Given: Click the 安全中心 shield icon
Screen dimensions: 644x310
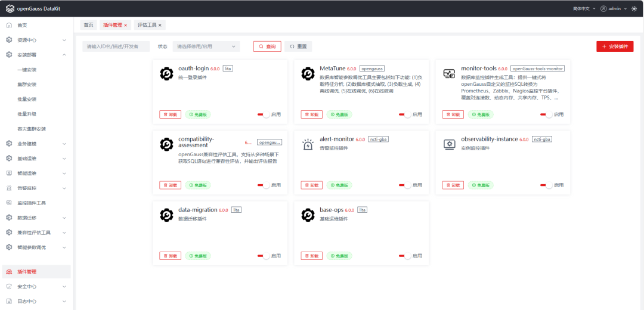Looking at the screenshot, I should [x=9, y=287].
